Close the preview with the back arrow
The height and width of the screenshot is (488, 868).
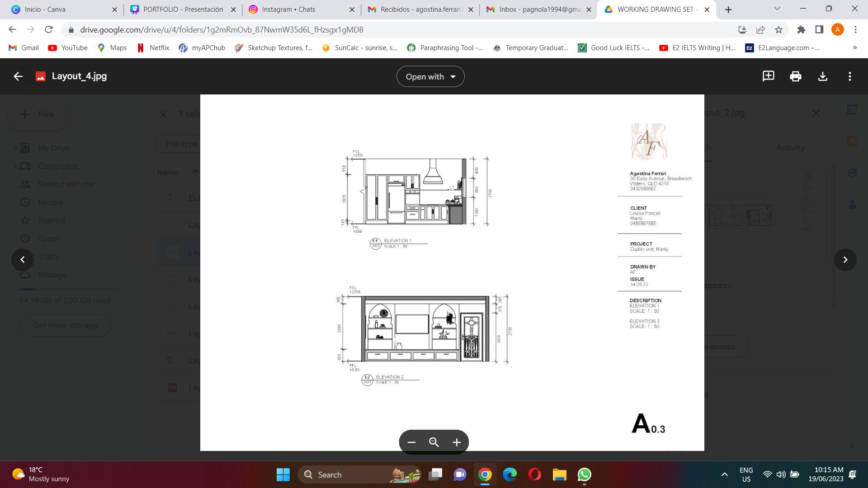18,76
